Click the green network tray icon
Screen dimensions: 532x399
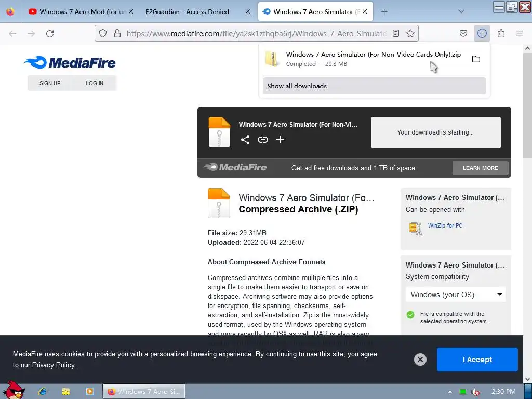(x=463, y=392)
